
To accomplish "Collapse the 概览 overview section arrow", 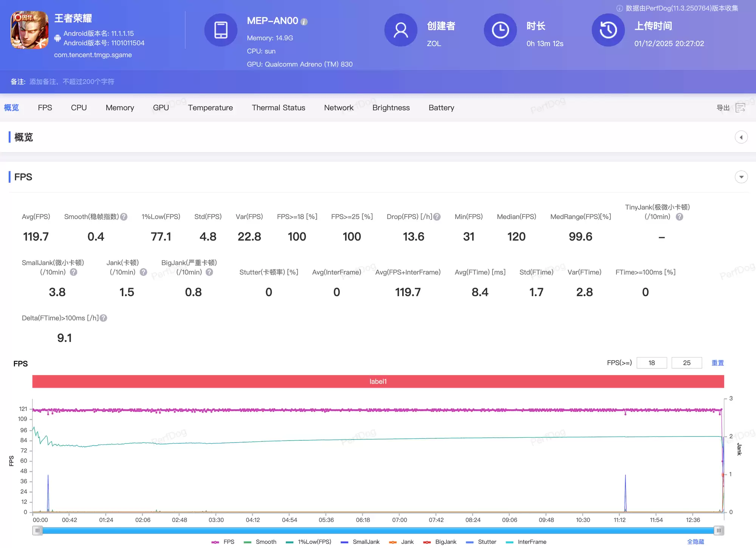I will pos(741,137).
